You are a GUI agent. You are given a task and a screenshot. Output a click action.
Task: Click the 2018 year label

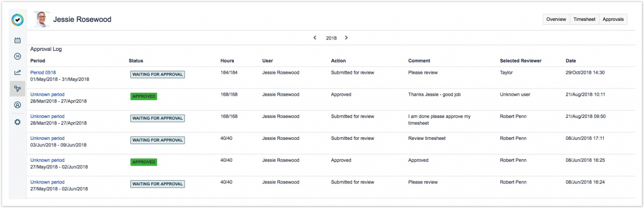pyautogui.click(x=331, y=39)
